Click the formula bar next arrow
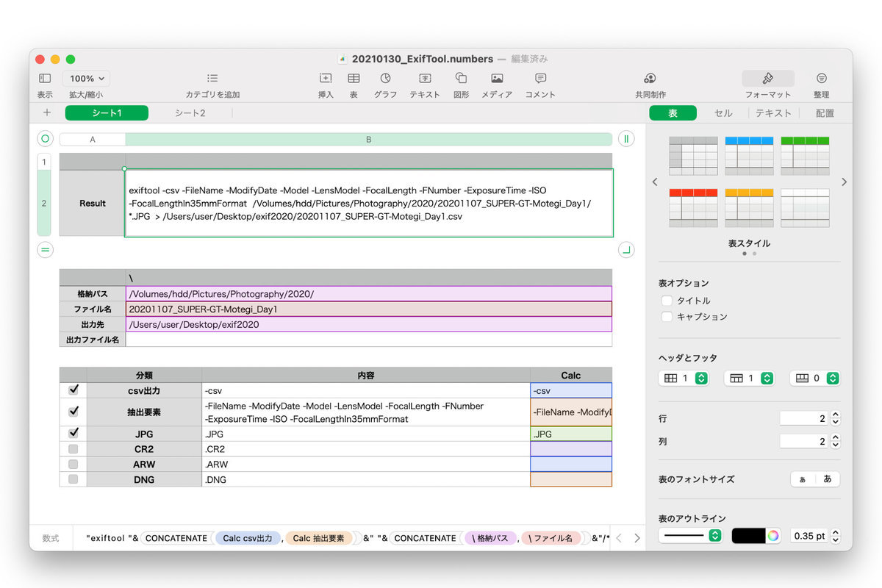 [x=637, y=538]
